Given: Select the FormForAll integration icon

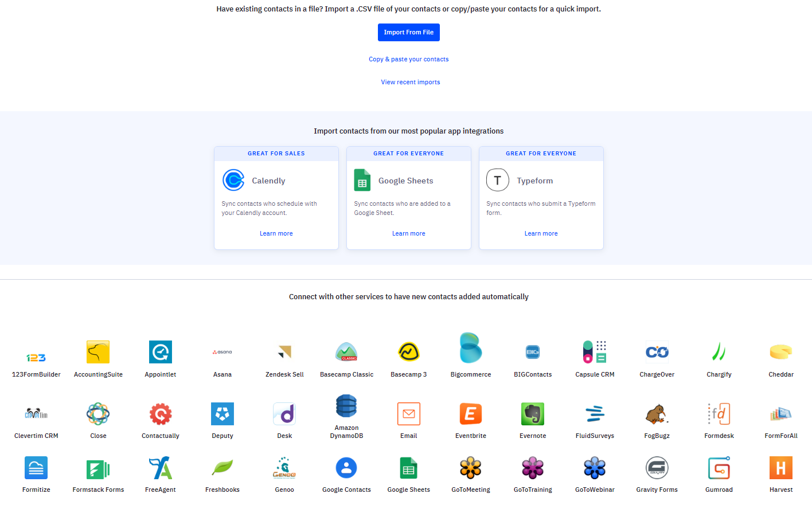Looking at the screenshot, I should point(781,413).
